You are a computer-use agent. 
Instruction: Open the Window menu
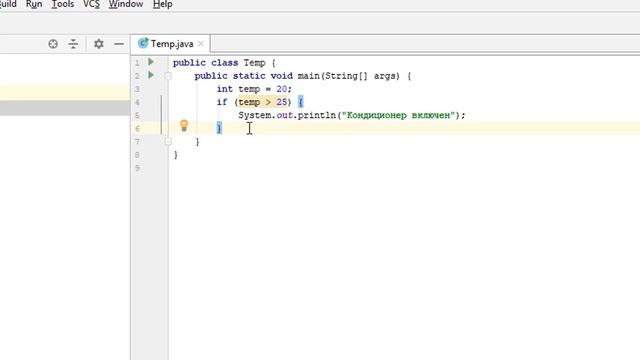[126, 4]
